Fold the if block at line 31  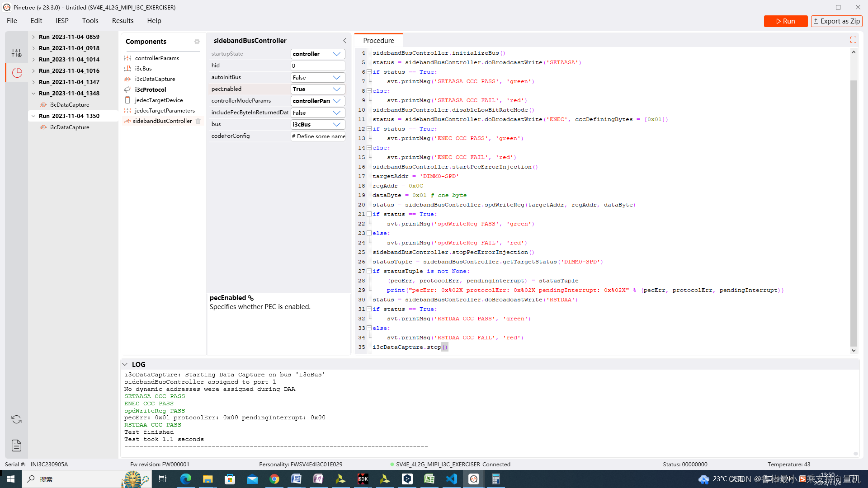[369, 309]
